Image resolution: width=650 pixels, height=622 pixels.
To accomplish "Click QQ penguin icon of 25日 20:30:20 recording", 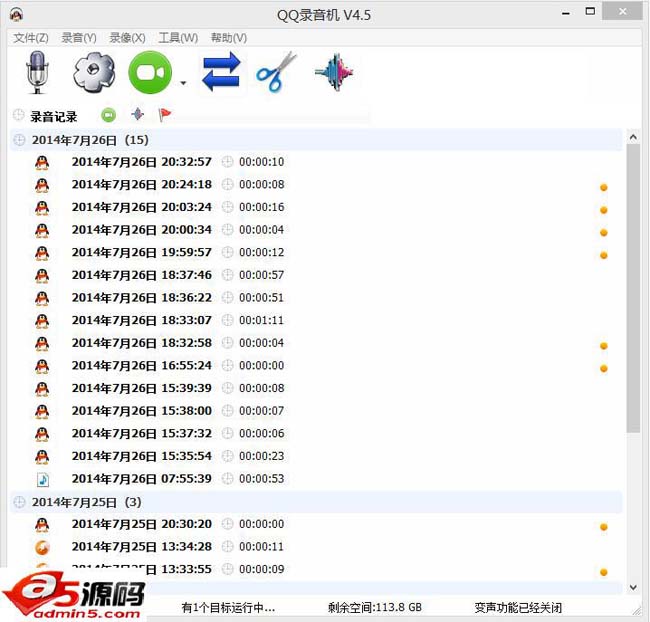I will 42,525.
